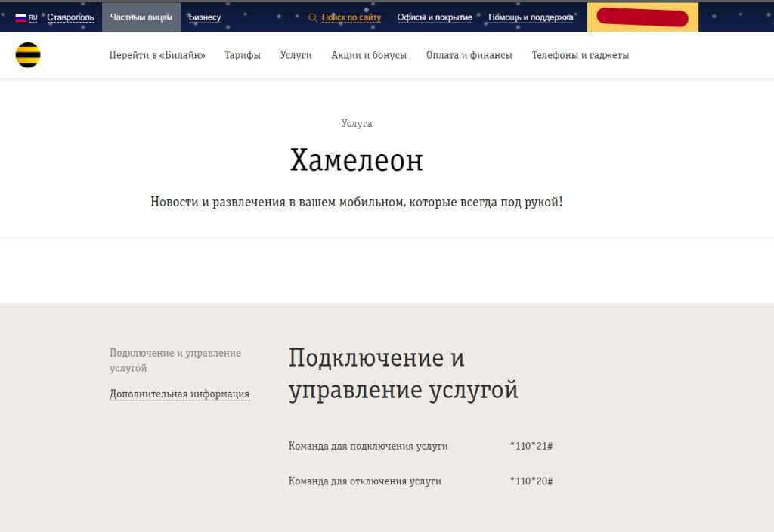Open the Услуги menu item
The image size is (774, 532).
pyautogui.click(x=296, y=55)
